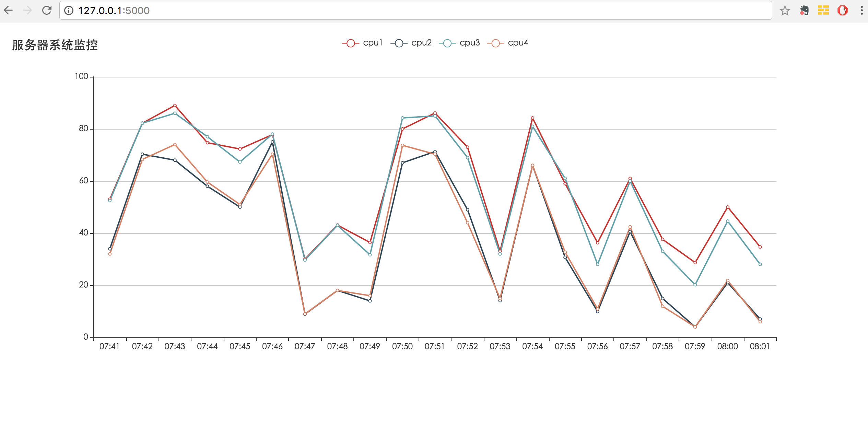The image size is (868, 421).
Task: Click the 08:01 x-axis time label
Action: tap(760, 347)
